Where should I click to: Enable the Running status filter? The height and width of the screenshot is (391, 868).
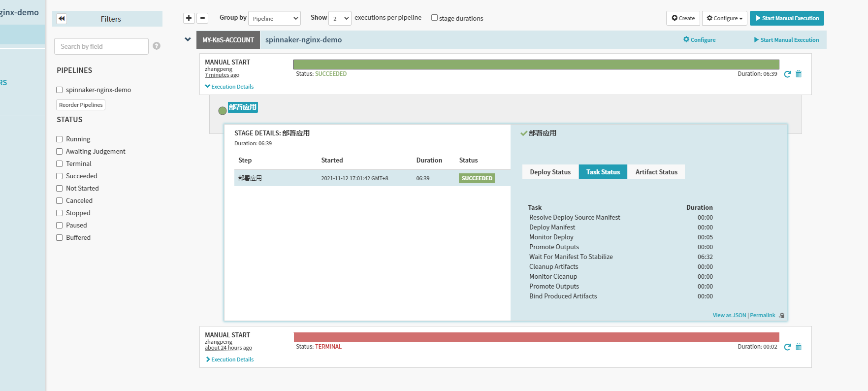[60, 139]
